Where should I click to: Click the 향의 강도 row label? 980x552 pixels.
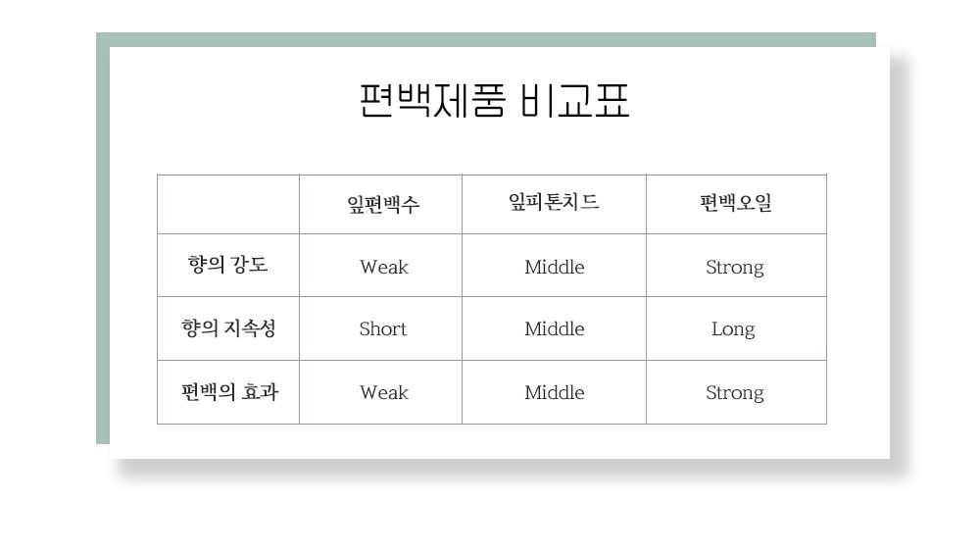(228, 265)
